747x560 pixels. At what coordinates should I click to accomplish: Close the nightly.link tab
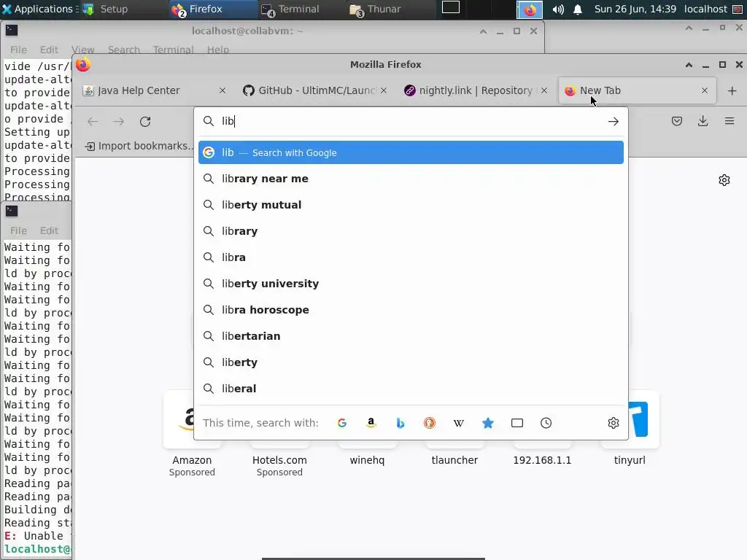pos(544,90)
